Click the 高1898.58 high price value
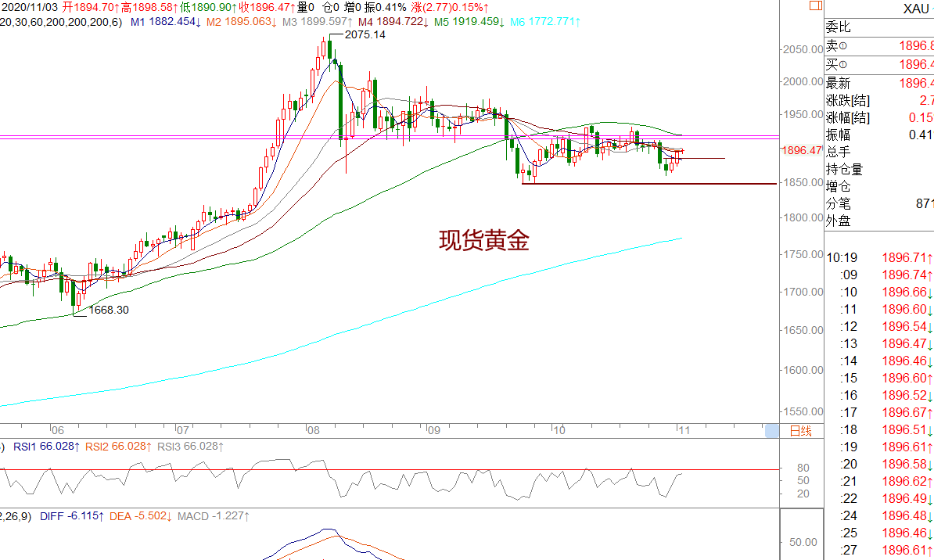The width and height of the screenshot is (934, 560). coord(149,8)
